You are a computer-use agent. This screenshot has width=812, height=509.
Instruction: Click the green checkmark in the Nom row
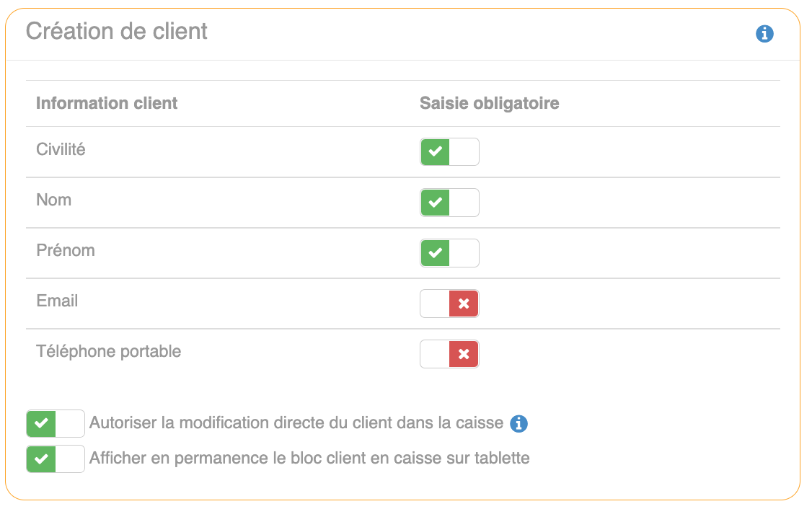(x=435, y=203)
